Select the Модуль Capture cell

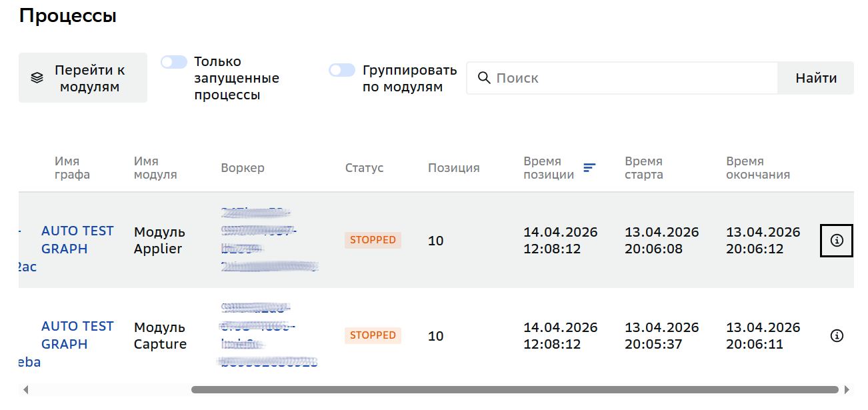click(160, 336)
